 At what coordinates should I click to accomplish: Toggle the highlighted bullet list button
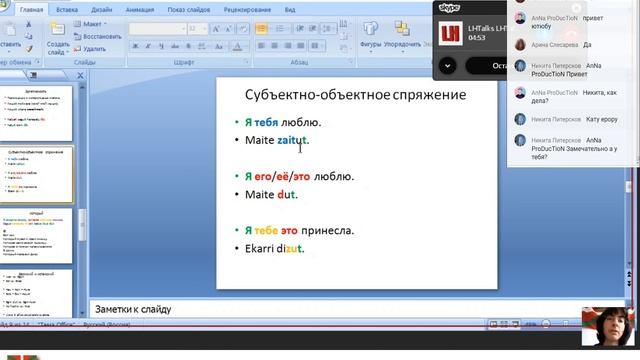pyautogui.click(x=261, y=29)
